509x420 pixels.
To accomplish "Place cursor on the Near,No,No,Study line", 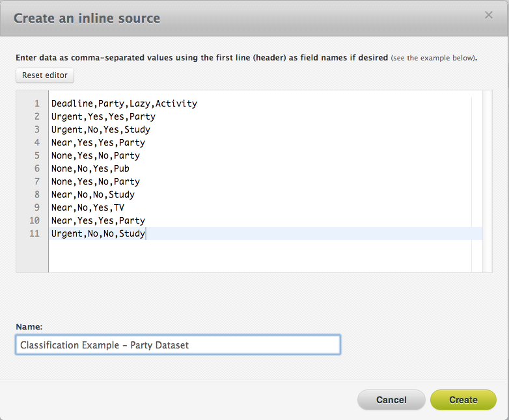I will coord(92,194).
